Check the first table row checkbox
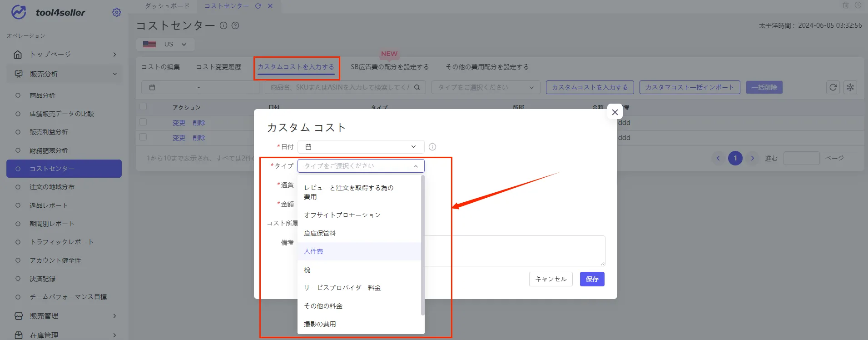Viewport: 868px width, 340px height. tap(143, 122)
